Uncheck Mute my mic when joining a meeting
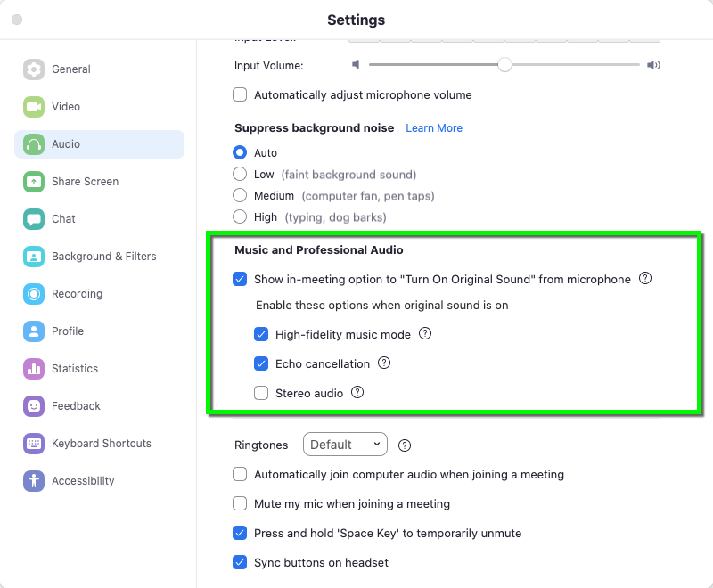 240,503
